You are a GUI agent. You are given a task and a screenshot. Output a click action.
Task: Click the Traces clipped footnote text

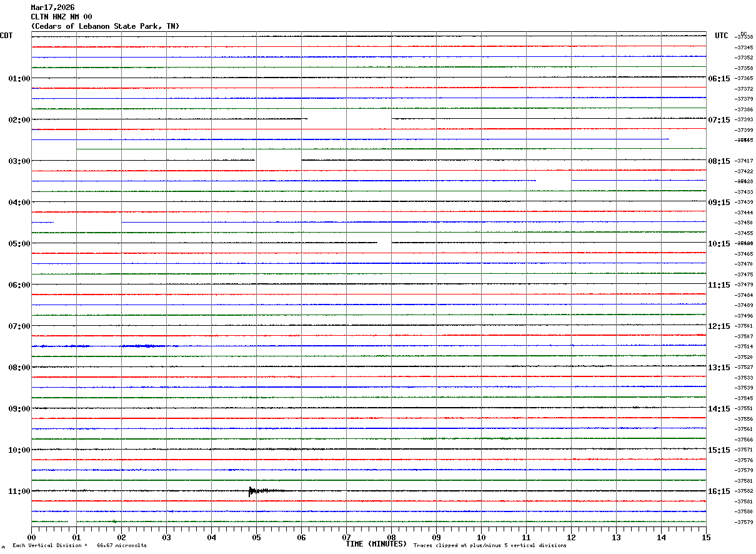coord(490,545)
